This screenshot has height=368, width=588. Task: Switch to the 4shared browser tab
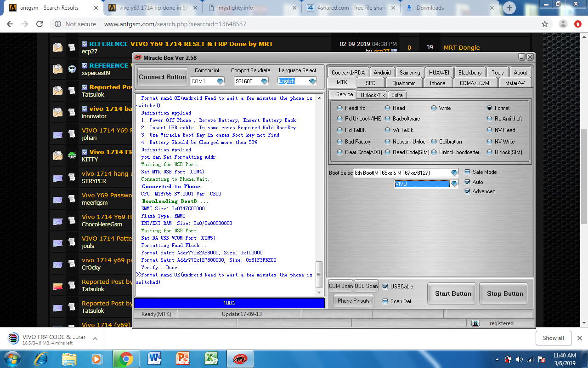coord(351,8)
